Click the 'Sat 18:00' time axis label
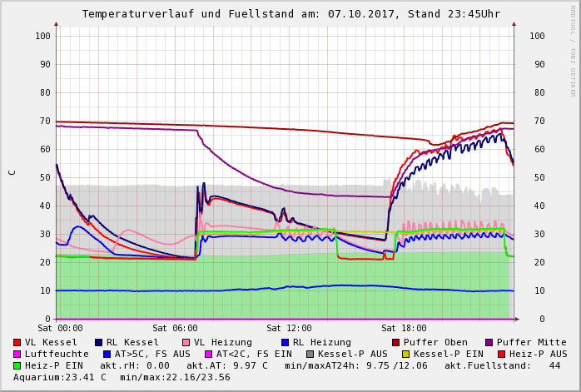Viewport: 581px width, 392px height. click(x=404, y=329)
